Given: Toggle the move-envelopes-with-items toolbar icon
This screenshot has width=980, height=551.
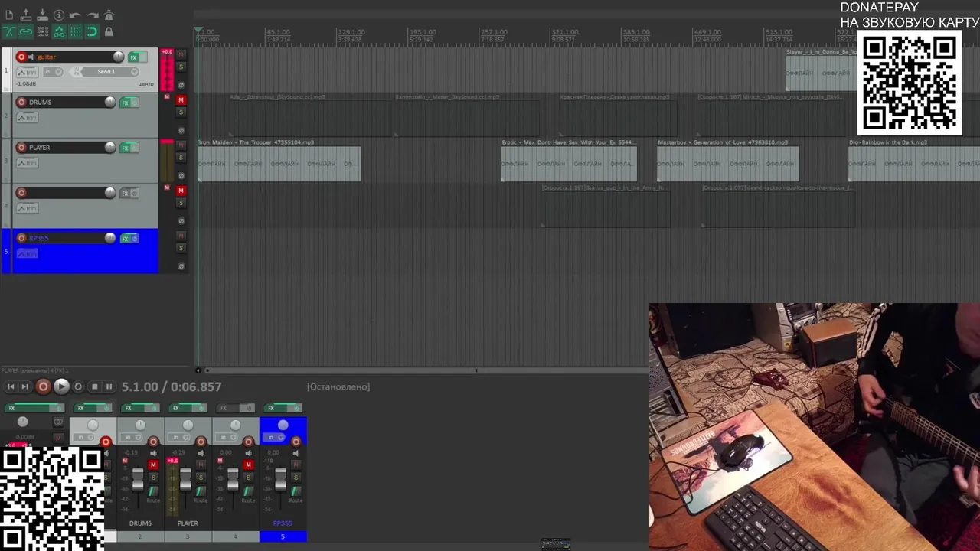Looking at the screenshot, I should (59, 31).
